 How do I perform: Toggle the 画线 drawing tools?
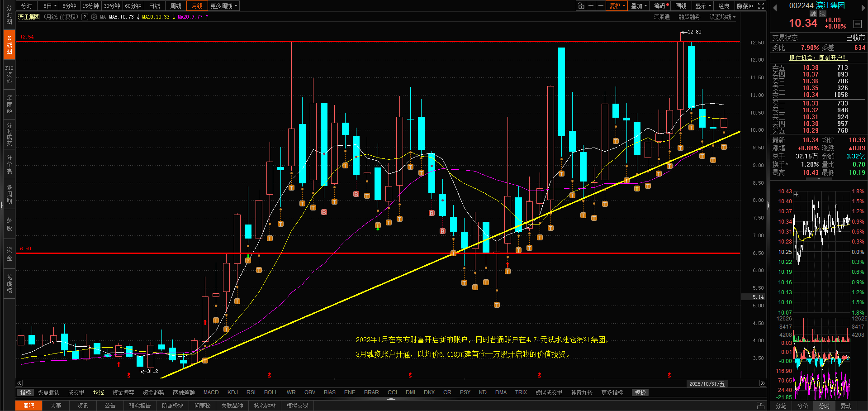click(x=681, y=6)
